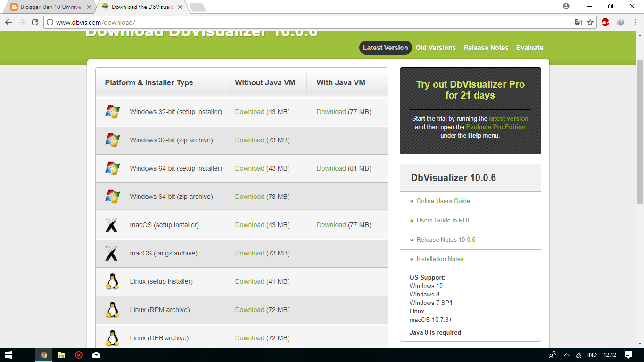The image size is (644, 362).
Task: Click Windows logo in Windows 64-bit setup row
Action: click(x=112, y=168)
